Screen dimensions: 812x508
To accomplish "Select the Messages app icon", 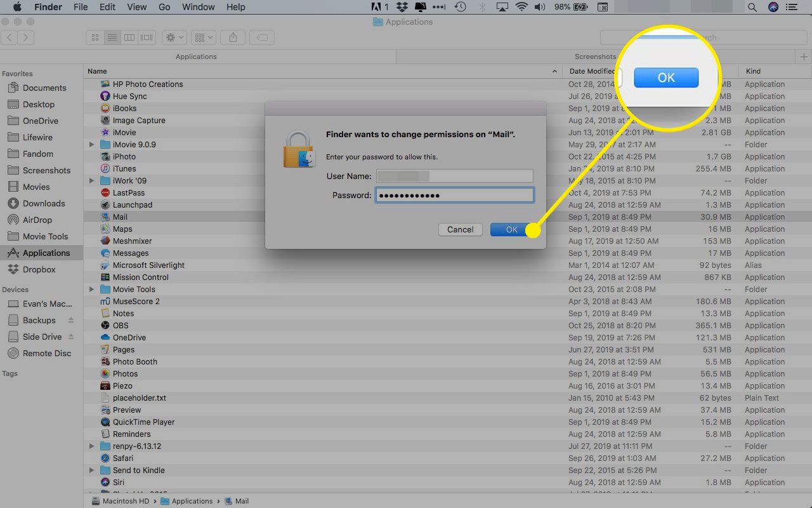I will pos(105,253).
